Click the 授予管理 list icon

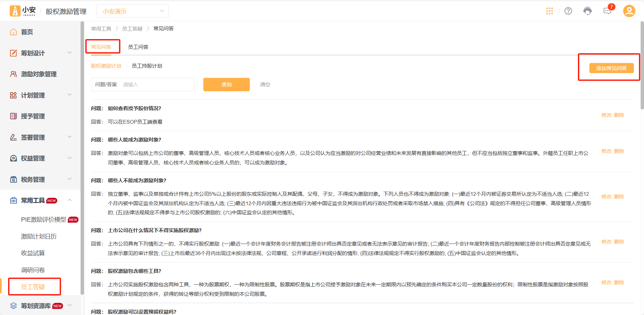(13, 116)
